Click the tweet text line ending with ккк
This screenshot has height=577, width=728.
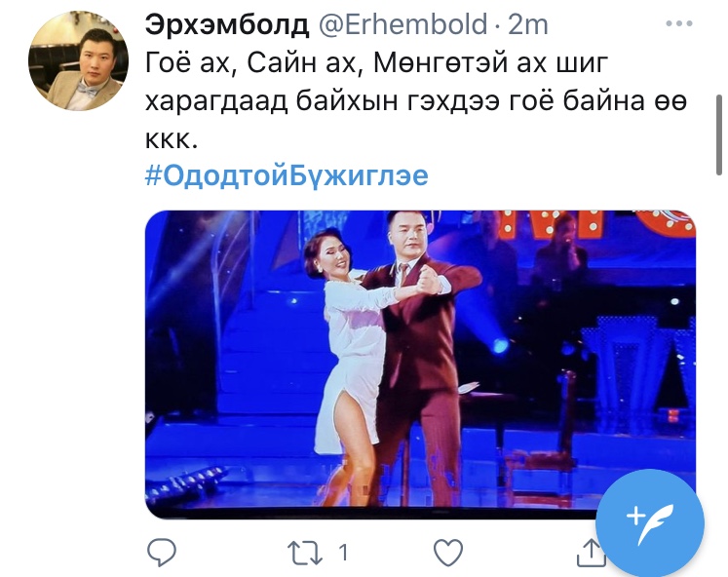click(x=172, y=139)
